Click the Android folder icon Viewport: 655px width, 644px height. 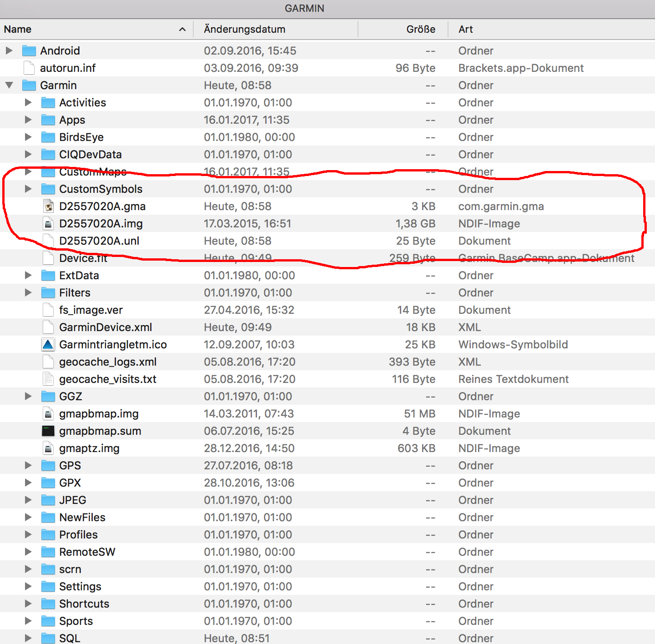[x=29, y=50]
